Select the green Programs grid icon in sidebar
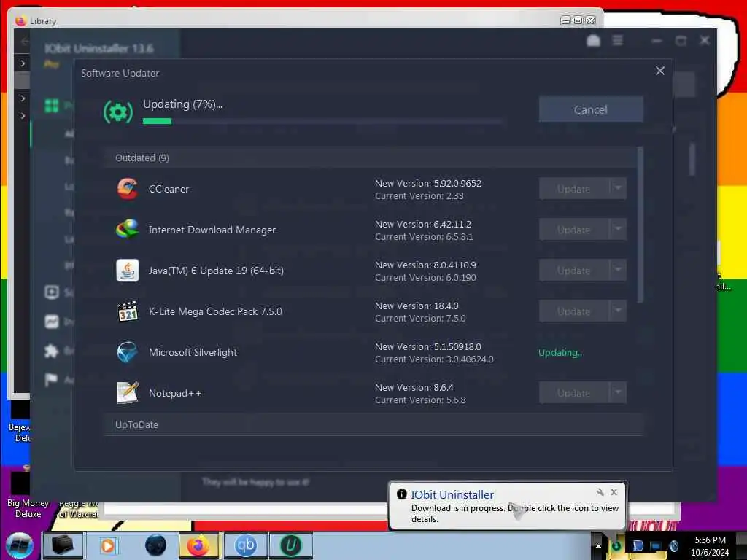The image size is (747, 560). [x=52, y=105]
